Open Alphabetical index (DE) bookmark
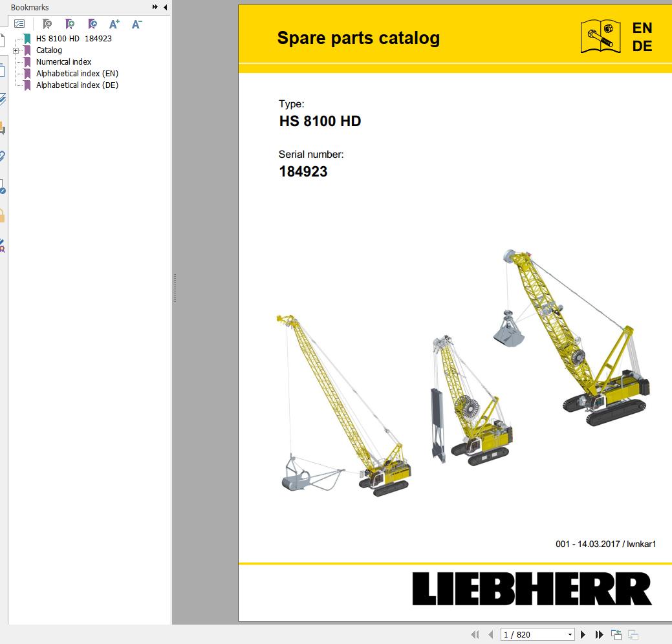Screen dimensions: 672x644 coord(78,85)
